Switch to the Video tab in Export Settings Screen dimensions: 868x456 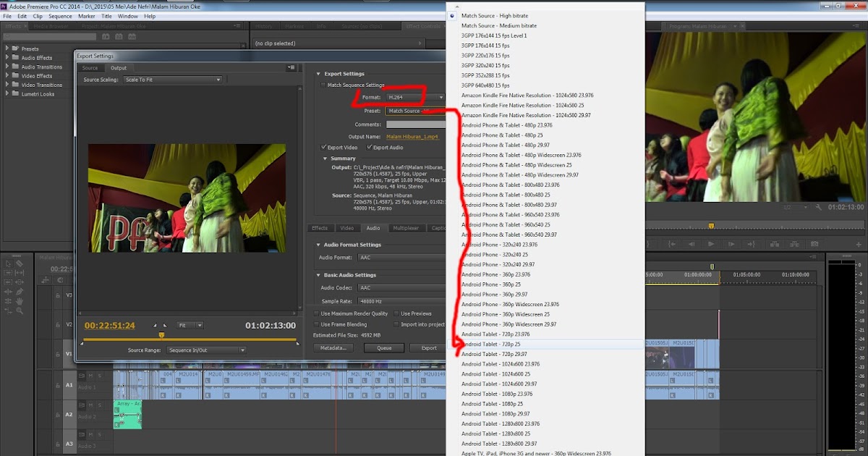347,228
